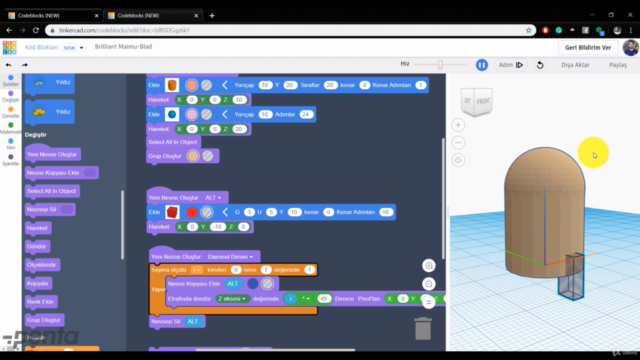Open the loop variable i dropdown
Screen dimensions: 640x360
pyautogui.click(x=197, y=270)
